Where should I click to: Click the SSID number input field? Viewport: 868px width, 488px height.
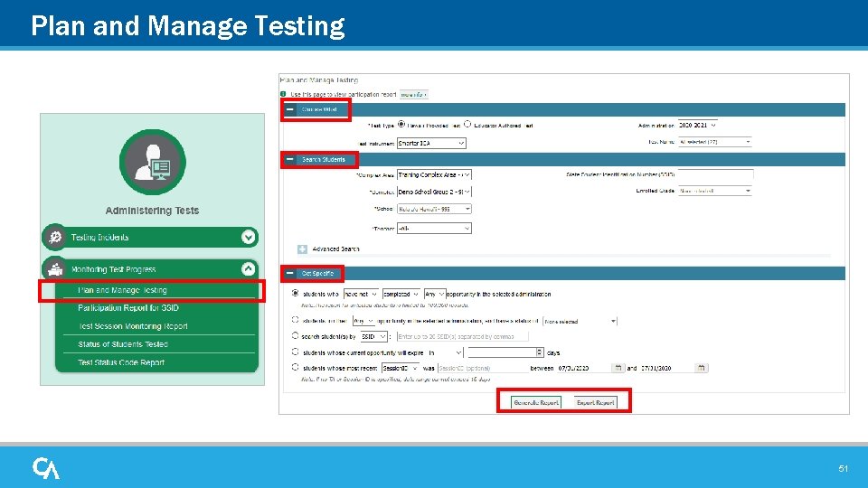point(715,174)
